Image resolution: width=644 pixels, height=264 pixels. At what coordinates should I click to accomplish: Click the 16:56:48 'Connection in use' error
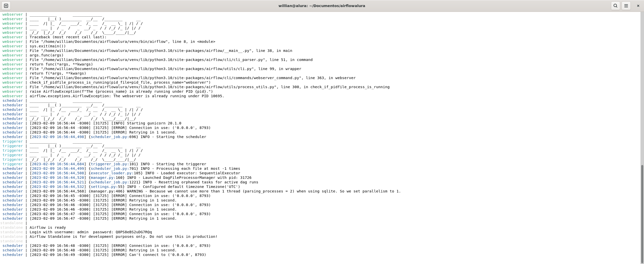[x=120, y=246]
